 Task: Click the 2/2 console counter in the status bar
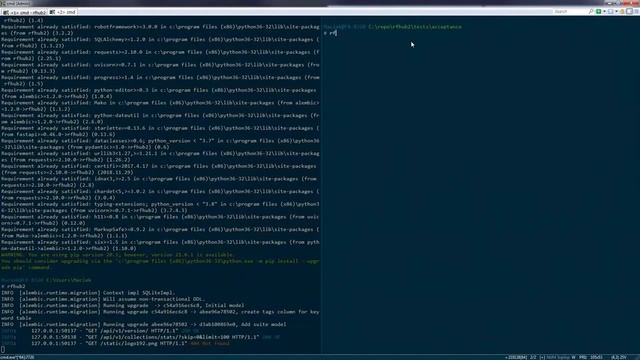pyautogui.click(x=533, y=357)
